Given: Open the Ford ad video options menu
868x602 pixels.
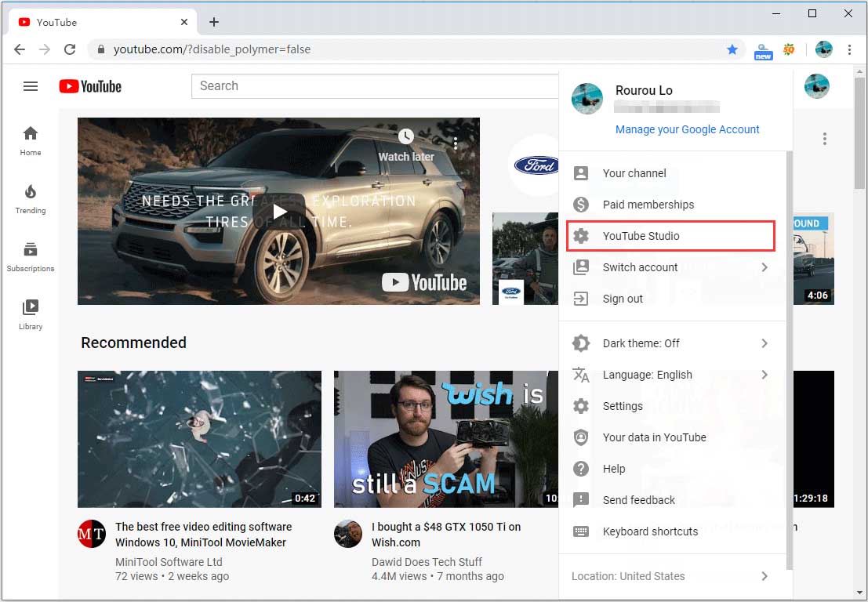Looking at the screenshot, I should tap(455, 144).
